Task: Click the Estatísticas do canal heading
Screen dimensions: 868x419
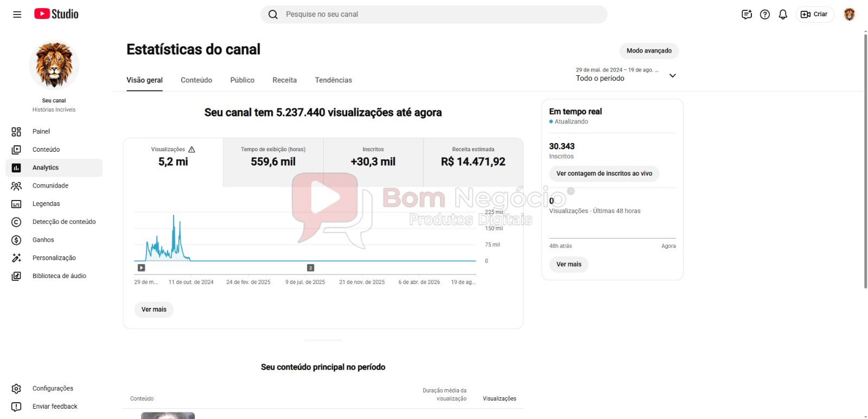Action: pos(193,49)
